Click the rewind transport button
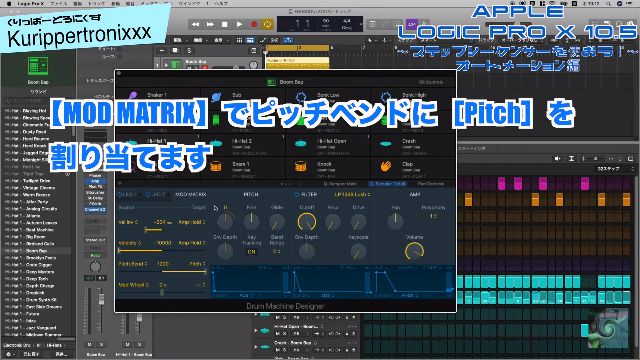The width and height of the screenshot is (640, 360). [196, 24]
